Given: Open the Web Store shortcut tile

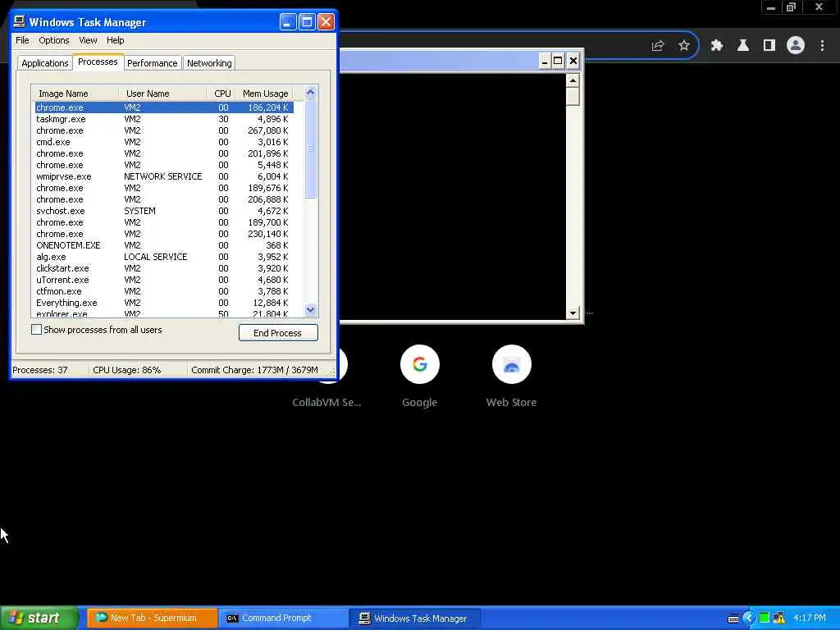Looking at the screenshot, I should coord(511,376).
